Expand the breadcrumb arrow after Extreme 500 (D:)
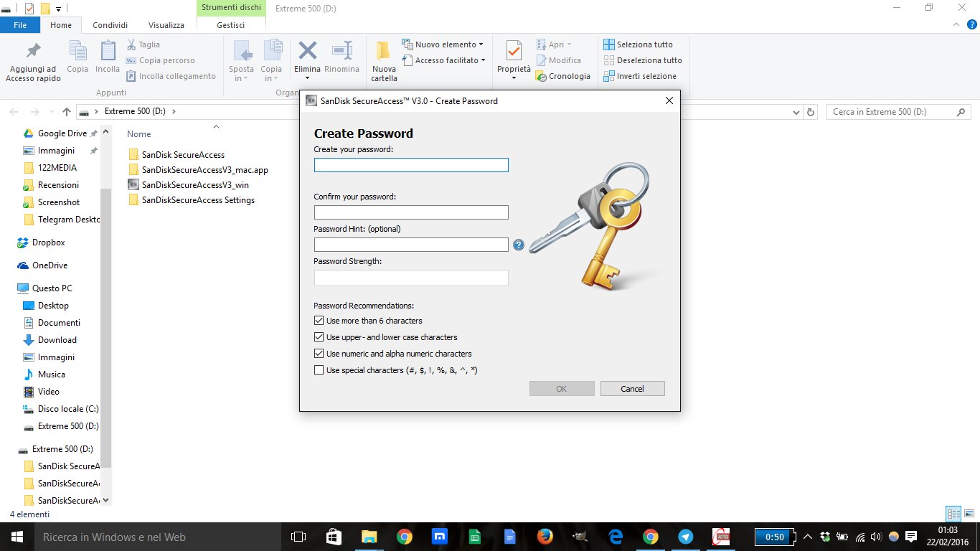The image size is (980, 551). (x=174, y=112)
